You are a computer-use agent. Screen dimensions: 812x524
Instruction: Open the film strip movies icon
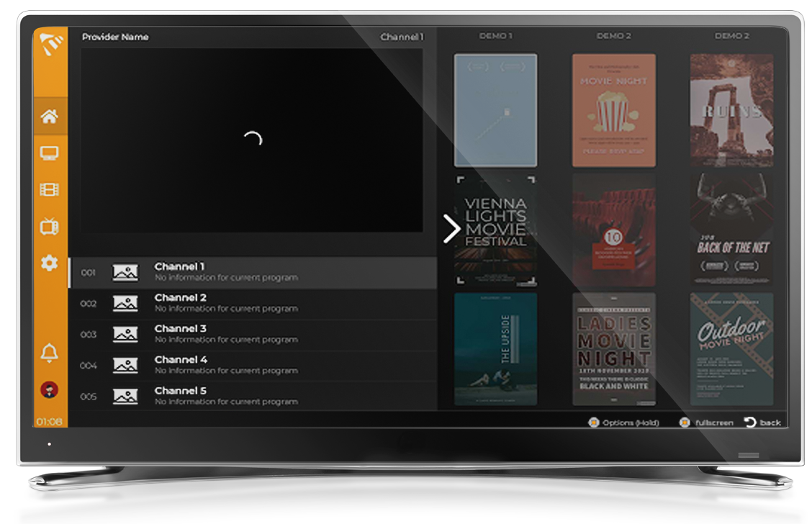49,189
